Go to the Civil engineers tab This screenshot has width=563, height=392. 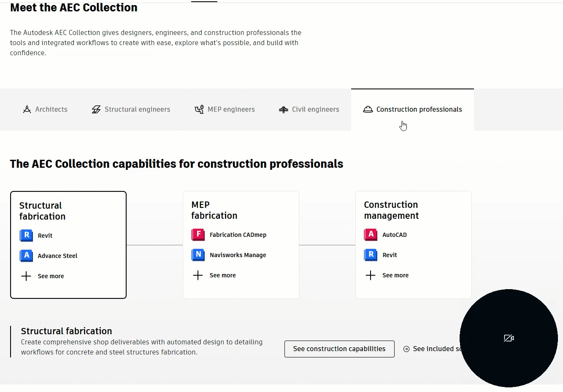click(309, 110)
